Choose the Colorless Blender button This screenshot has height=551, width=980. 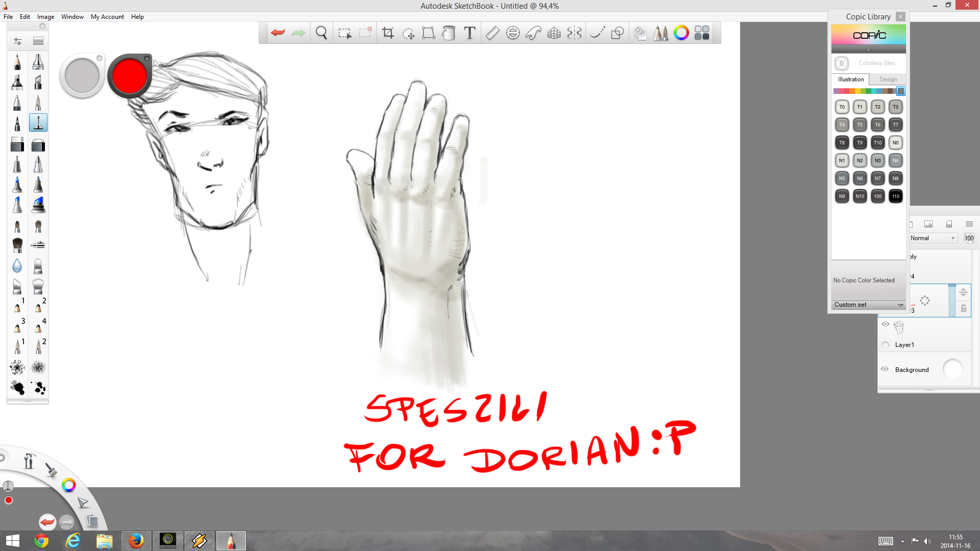842,63
